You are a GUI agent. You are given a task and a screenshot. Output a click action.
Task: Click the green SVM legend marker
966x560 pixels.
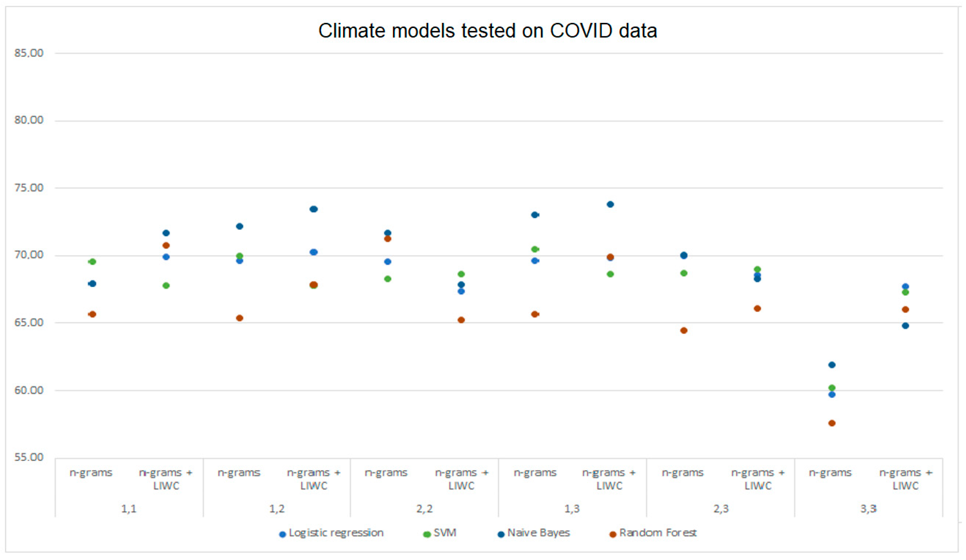427,535
